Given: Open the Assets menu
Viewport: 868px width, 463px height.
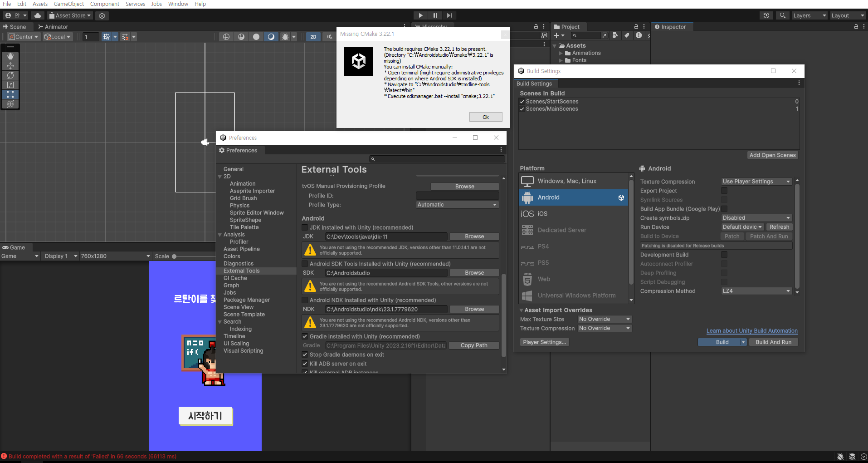Looking at the screenshot, I should 40,4.
